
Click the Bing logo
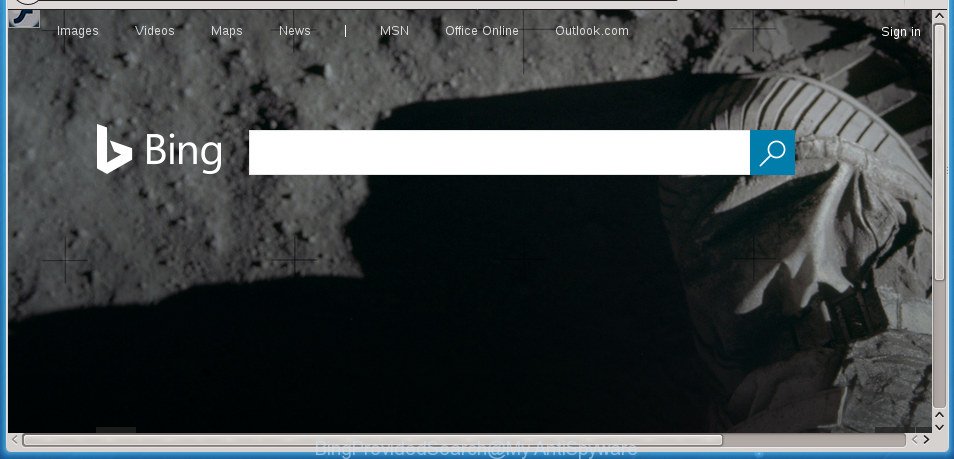click(159, 149)
